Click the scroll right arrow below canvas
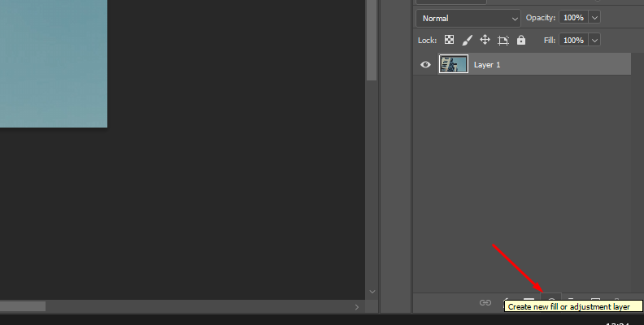 356,306
